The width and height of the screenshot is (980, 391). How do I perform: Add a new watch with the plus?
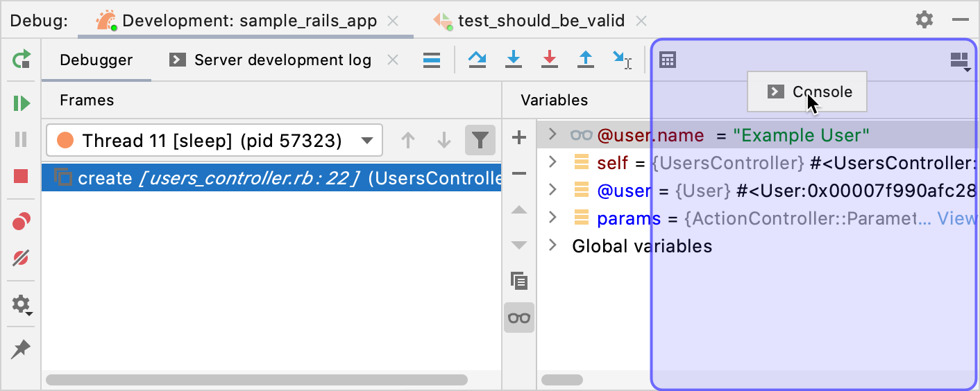coord(519,137)
